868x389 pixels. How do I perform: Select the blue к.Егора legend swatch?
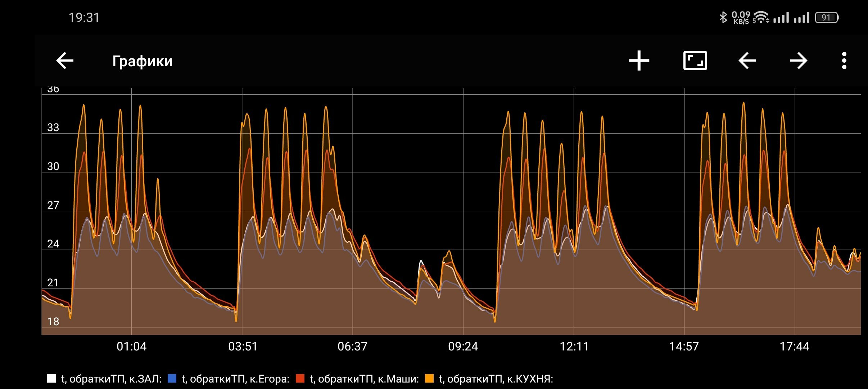tap(172, 379)
